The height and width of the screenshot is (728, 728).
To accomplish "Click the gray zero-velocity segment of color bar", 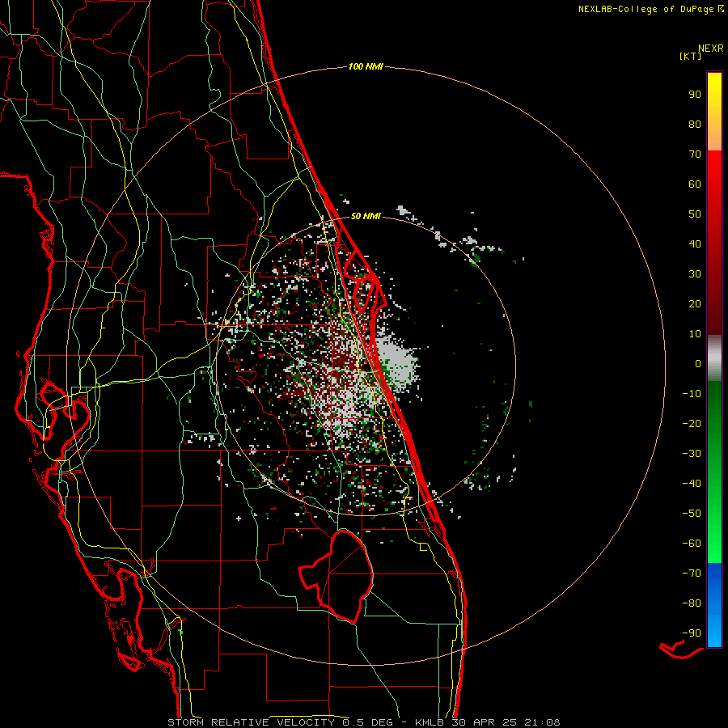I will click(714, 358).
